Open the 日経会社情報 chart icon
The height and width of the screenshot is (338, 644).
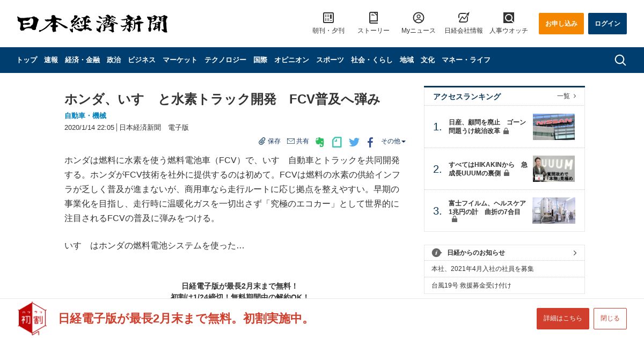[464, 18]
